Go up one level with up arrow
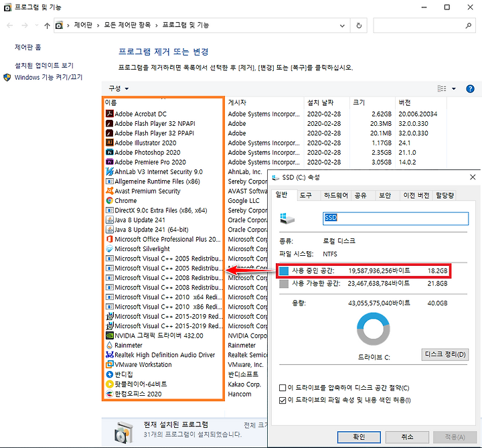This screenshot has height=448, width=482. (47, 25)
